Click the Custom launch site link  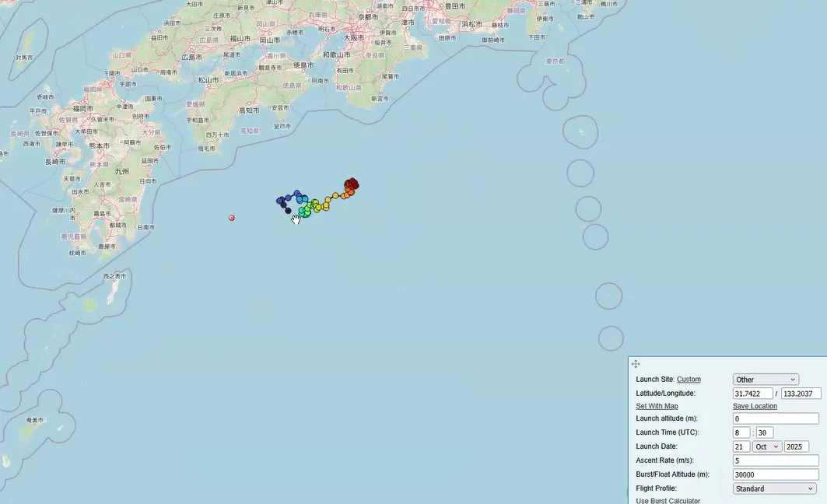(x=689, y=380)
